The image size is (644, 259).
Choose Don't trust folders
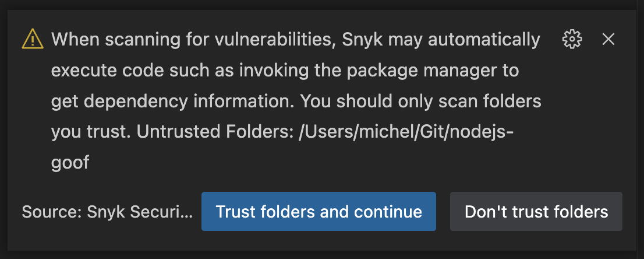pyautogui.click(x=536, y=211)
